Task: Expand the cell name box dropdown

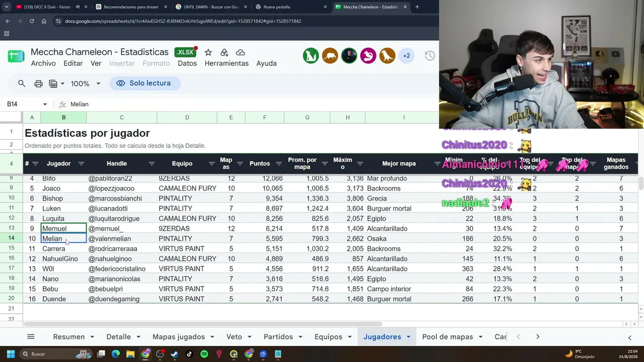Action: click(45, 104)
